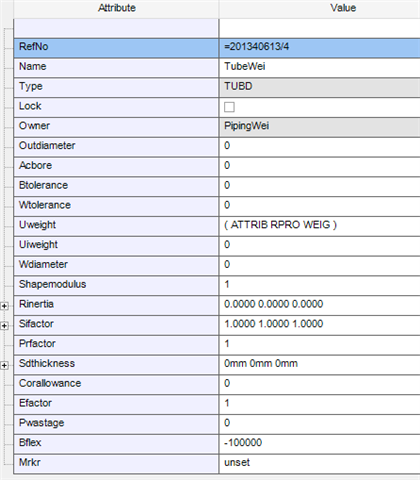Click the Value column header

[x=343, y=8]
